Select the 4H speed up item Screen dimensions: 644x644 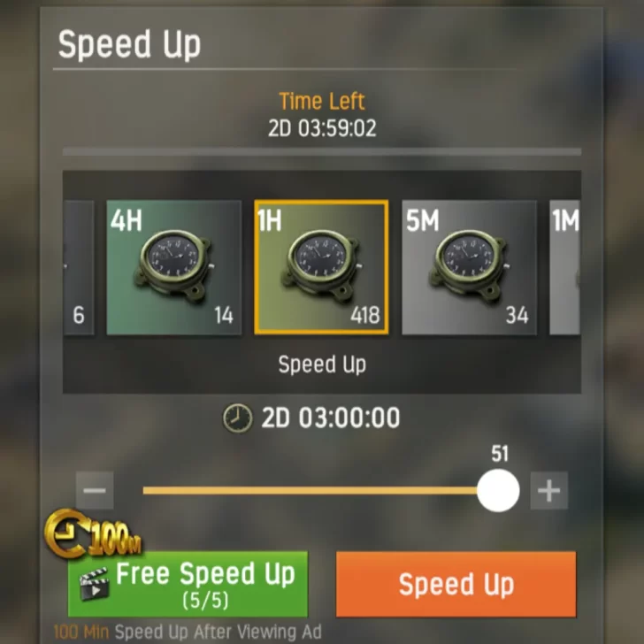click(173, 267)
